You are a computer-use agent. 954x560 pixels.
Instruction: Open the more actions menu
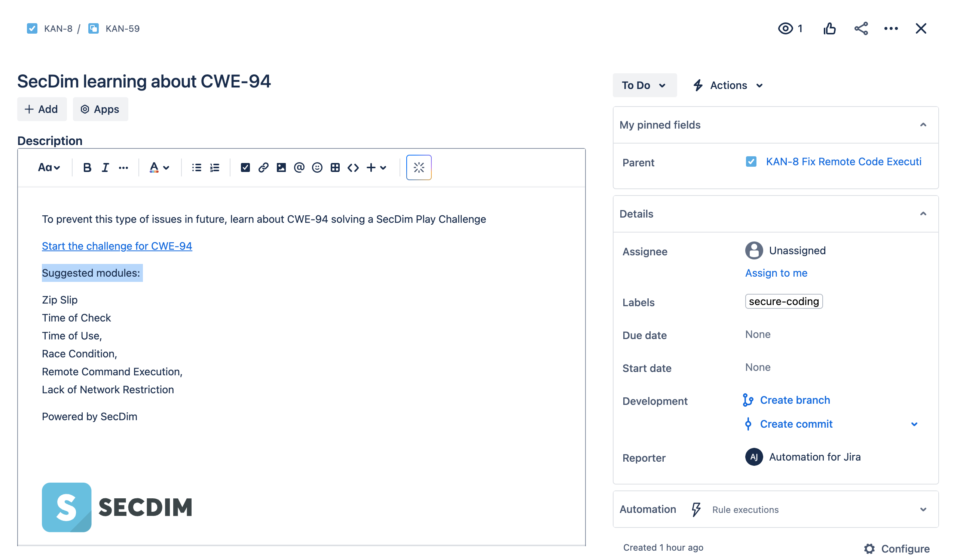pyautogui.click(x=891, y=28)
